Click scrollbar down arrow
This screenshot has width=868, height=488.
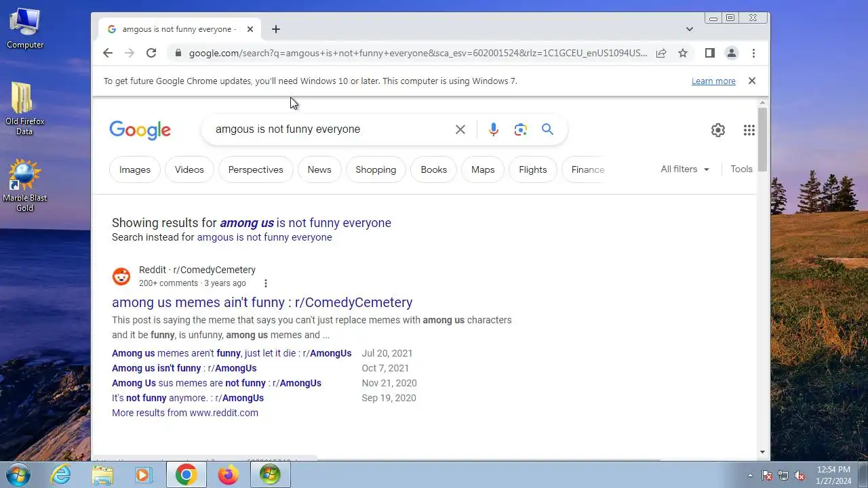pyautogui.click(x=763, y=452)
